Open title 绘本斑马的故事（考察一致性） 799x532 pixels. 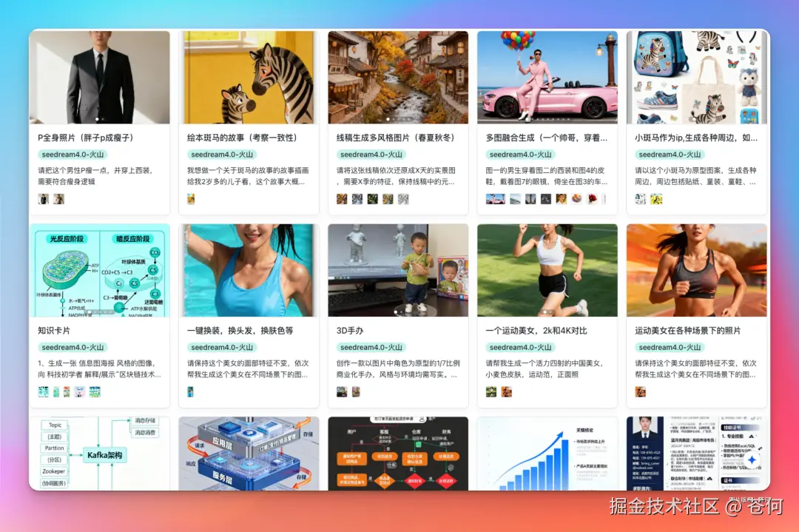(242, 138)
